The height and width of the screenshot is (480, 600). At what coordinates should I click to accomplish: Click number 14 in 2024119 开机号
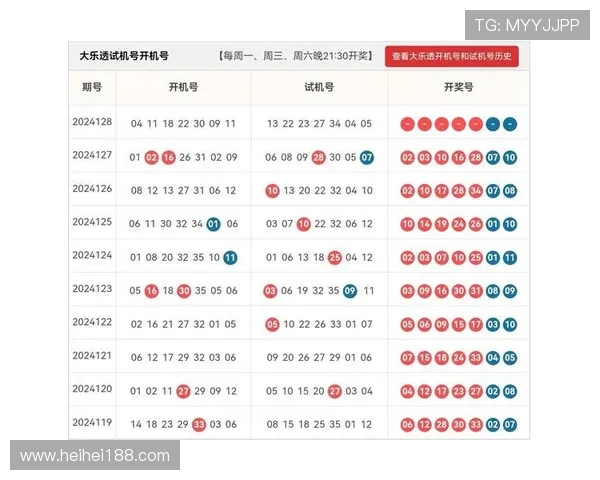(x=136, y=425)
